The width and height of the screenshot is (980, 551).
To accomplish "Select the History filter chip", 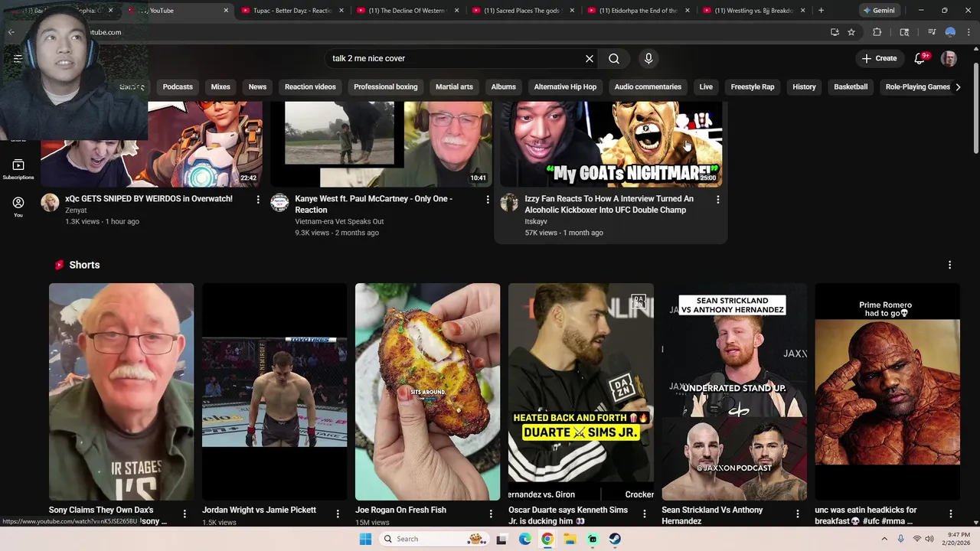I will click(804, 86).
